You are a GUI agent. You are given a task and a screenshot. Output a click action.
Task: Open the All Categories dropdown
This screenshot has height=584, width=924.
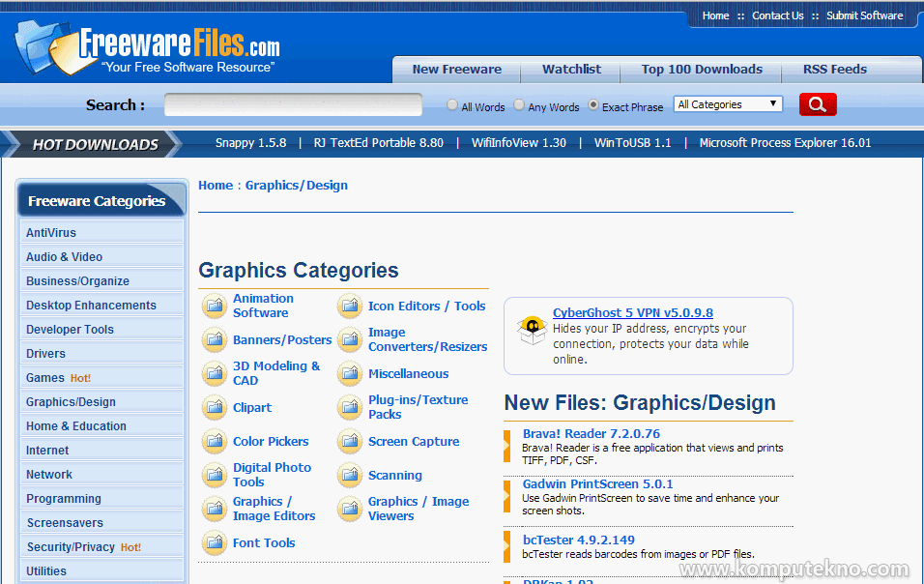728,104
